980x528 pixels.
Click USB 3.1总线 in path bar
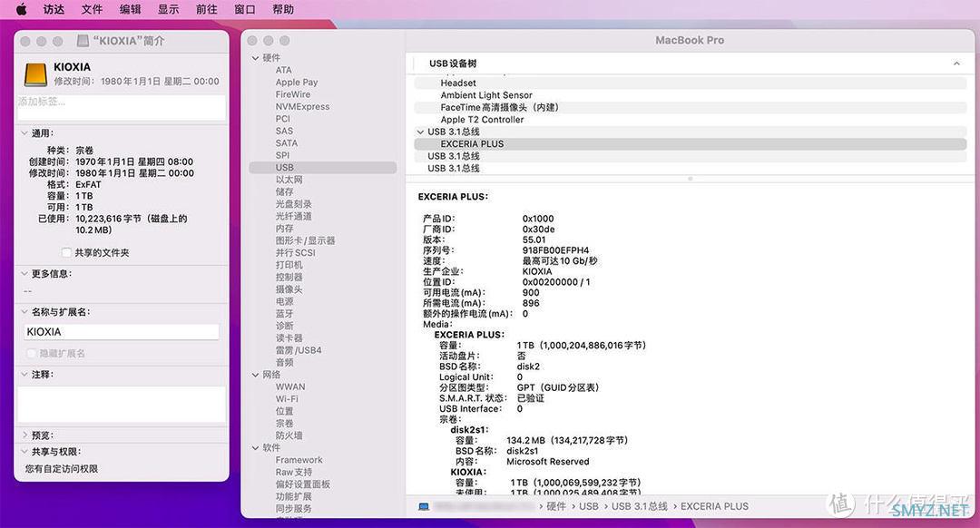[x=640, y=507]
